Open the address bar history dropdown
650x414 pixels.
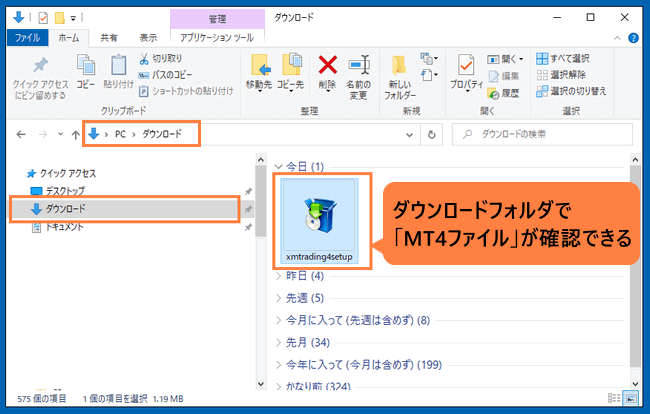pos(410,135)
